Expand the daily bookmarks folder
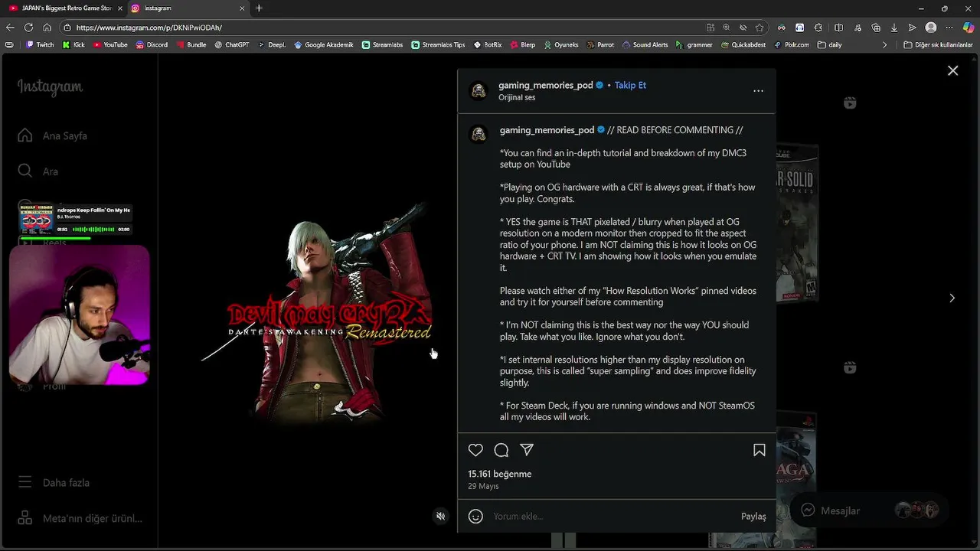The width and height of the screenshot is (980, 551). point(830,44)
